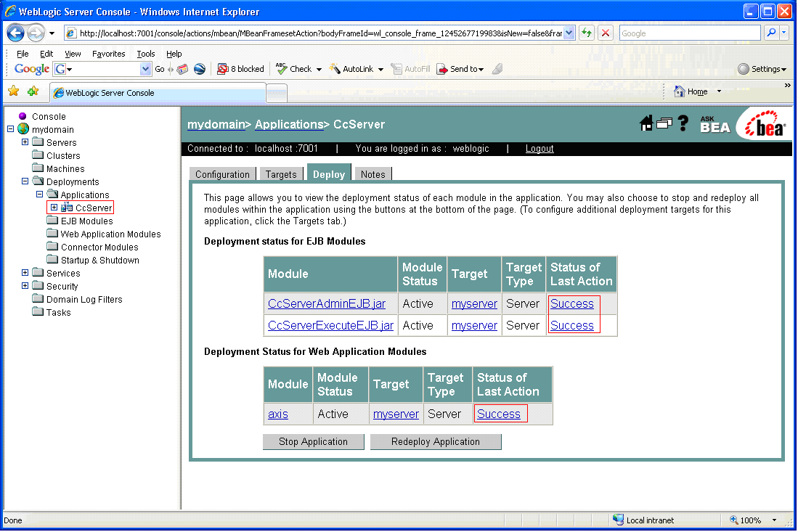This screenshot has width=798, height=532.
Task: Expand the Servers tree node
Action: (25, 142)
